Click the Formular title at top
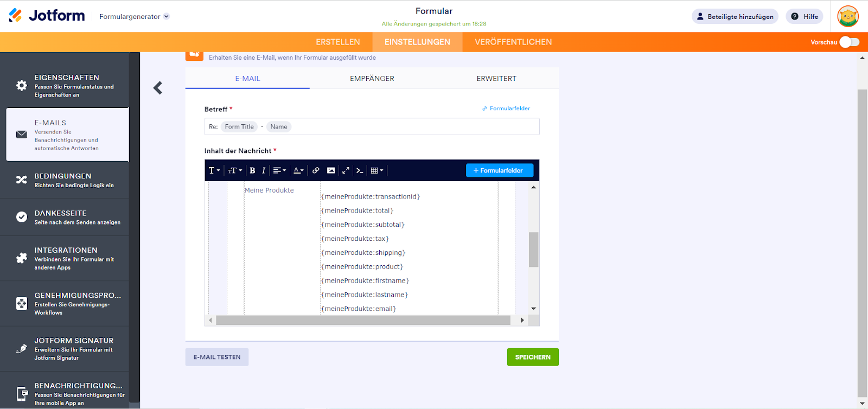The image size is (868, 409). [434, 11]
